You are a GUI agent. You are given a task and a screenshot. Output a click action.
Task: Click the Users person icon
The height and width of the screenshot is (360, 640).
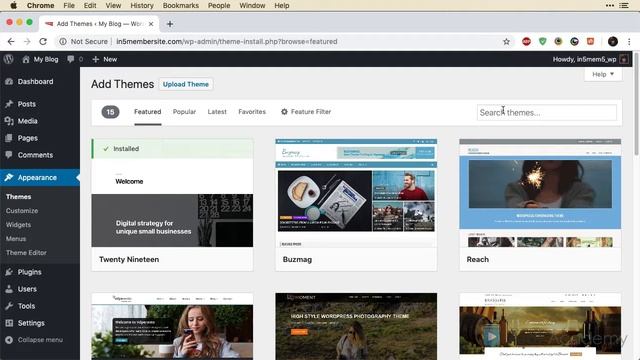pyautogui.click(x=9, y=289)
